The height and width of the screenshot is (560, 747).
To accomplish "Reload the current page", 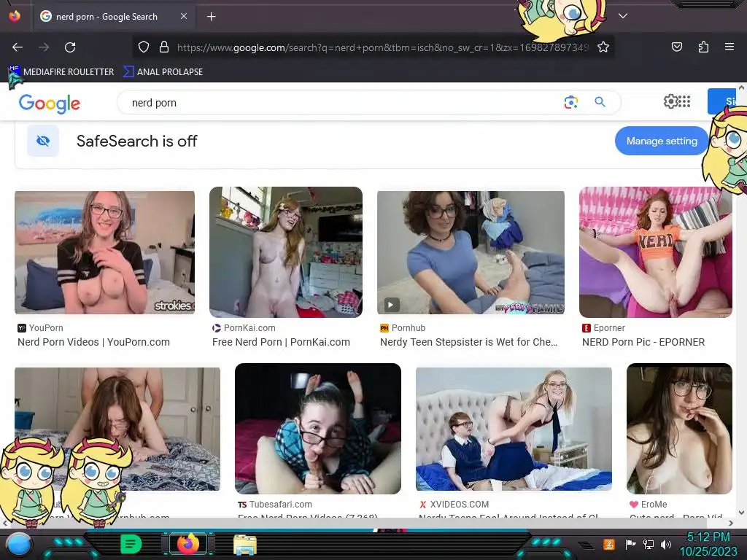I will pos(70,47).
